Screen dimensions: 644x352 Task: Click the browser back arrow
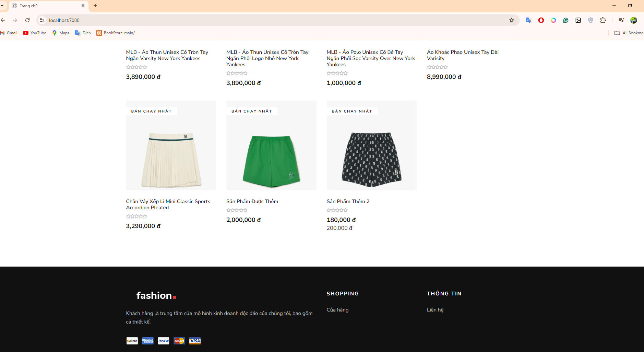[3, 20]
